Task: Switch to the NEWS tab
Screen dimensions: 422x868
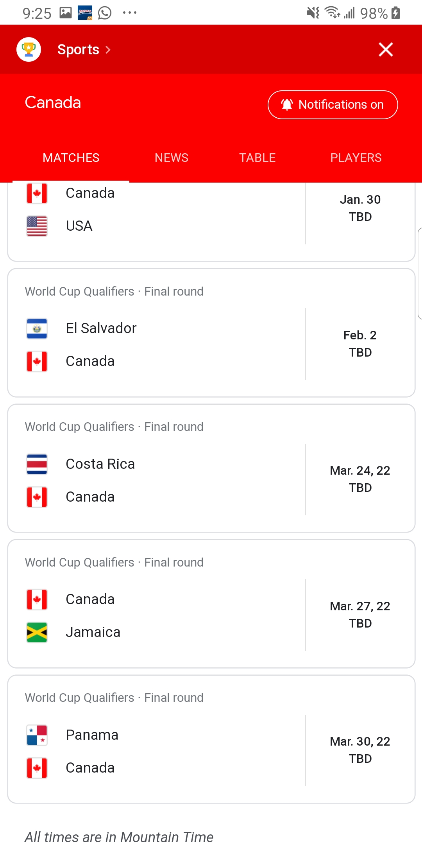Action: point(172,158)
